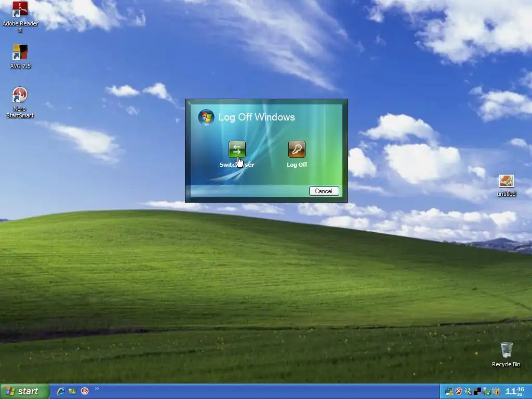Open the red Security Center shield tray icon
Screen dimensions: 532x399
[x=459, y=391]
